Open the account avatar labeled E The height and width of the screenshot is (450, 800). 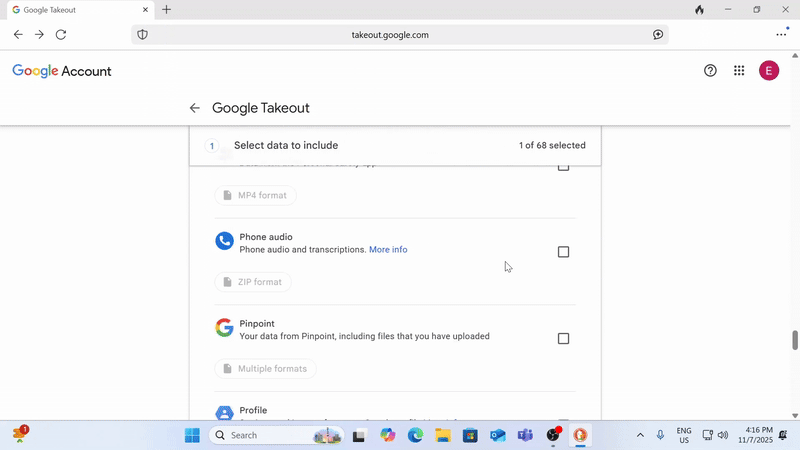(768, 71)
